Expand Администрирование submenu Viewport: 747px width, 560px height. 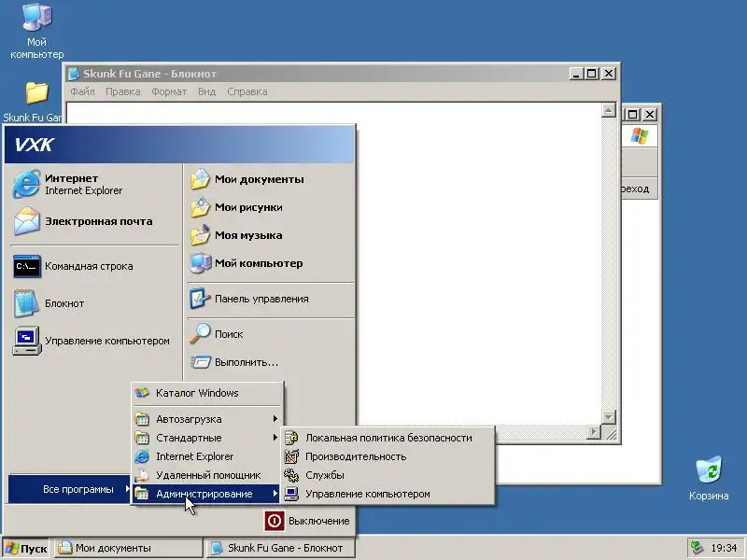pos(206,494)
